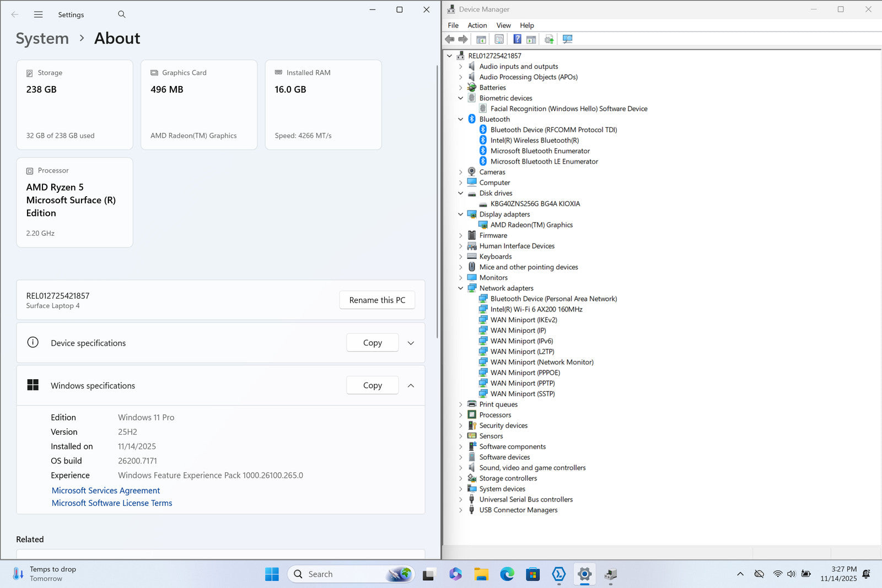Open the Microsoft Software License Terms link
This screenshot has width=882, height=588.
[x=112, y=503]
